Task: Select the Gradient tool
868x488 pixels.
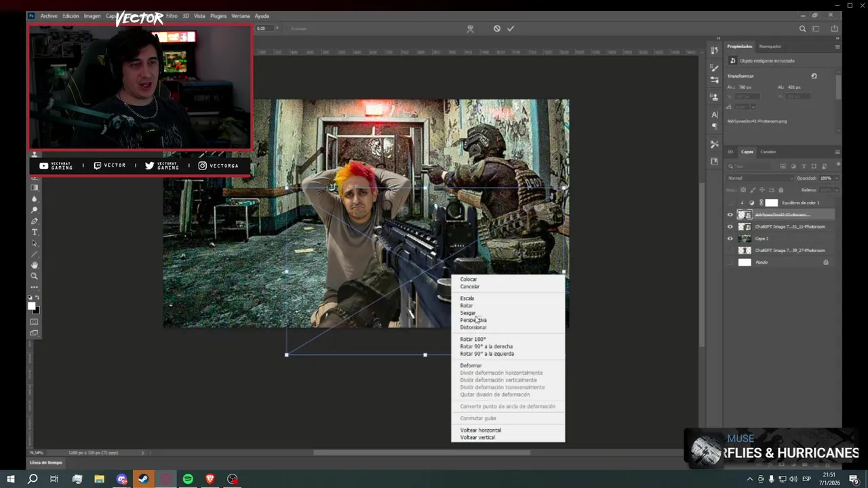Action: (35, 188)
